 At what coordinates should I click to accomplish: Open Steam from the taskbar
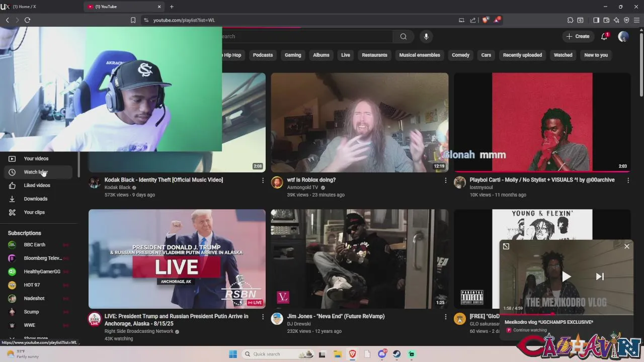tap(396, 354)
